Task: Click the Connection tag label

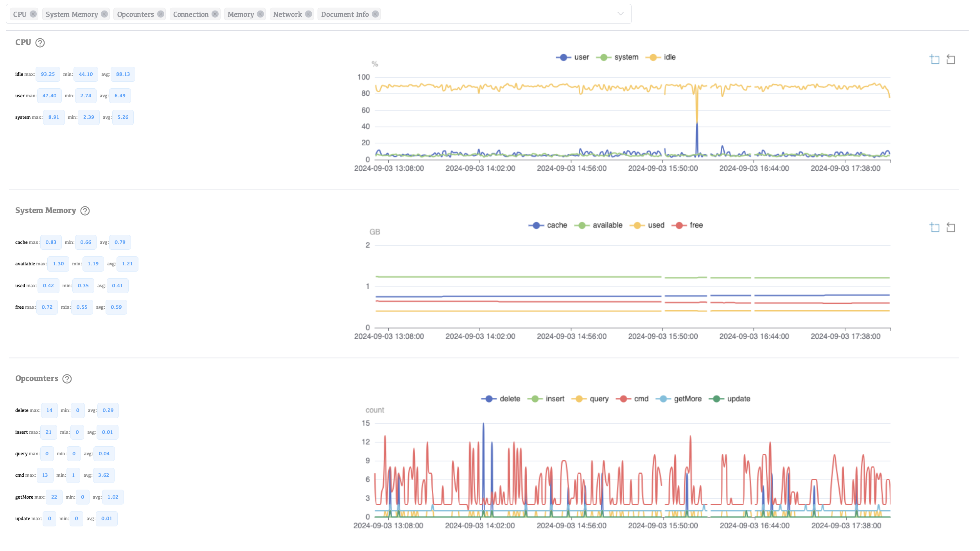Action: tap(190, 14)
